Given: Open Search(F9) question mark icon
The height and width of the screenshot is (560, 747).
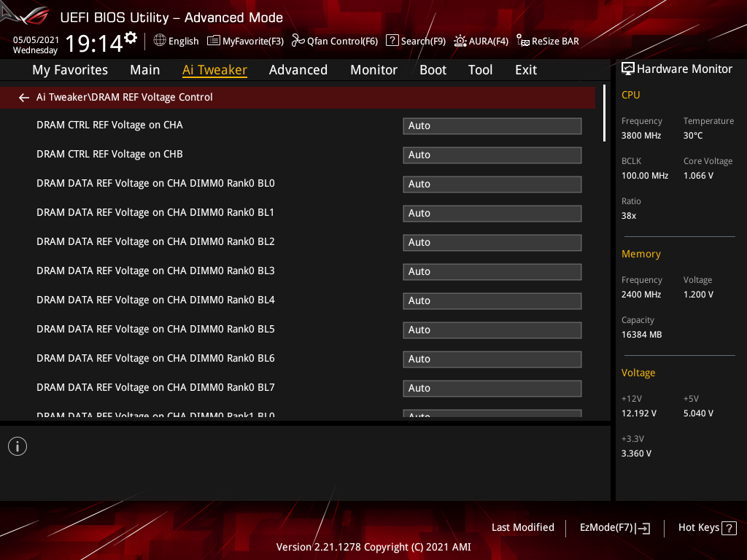Looking at the screenshot, I should point(392,41).
